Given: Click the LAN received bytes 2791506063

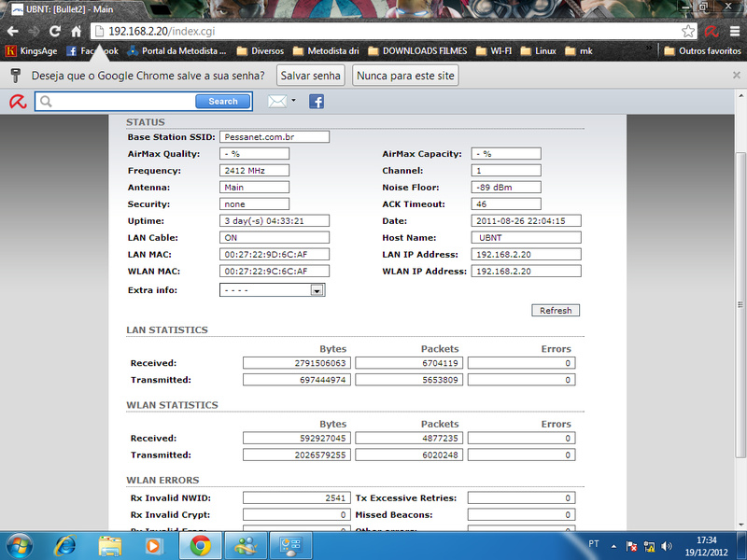Looking at the screenshot, I should pyautogui.click(x=297, y=363).
